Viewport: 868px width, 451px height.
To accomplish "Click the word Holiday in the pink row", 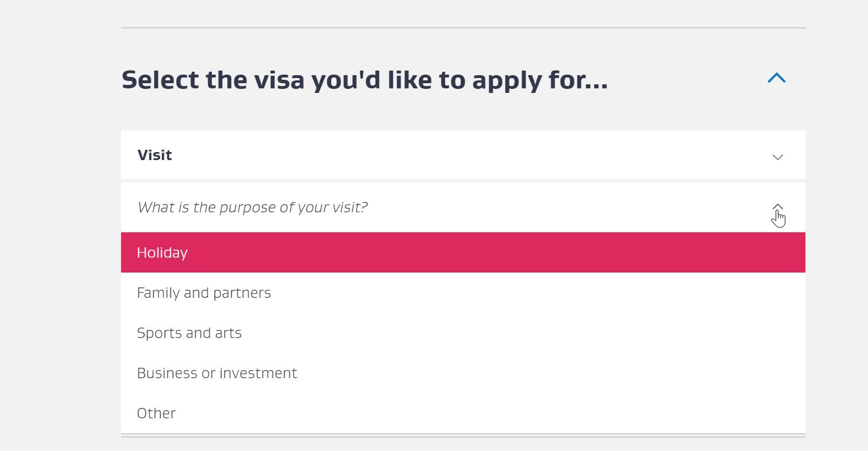I will (x=162, y=253).
